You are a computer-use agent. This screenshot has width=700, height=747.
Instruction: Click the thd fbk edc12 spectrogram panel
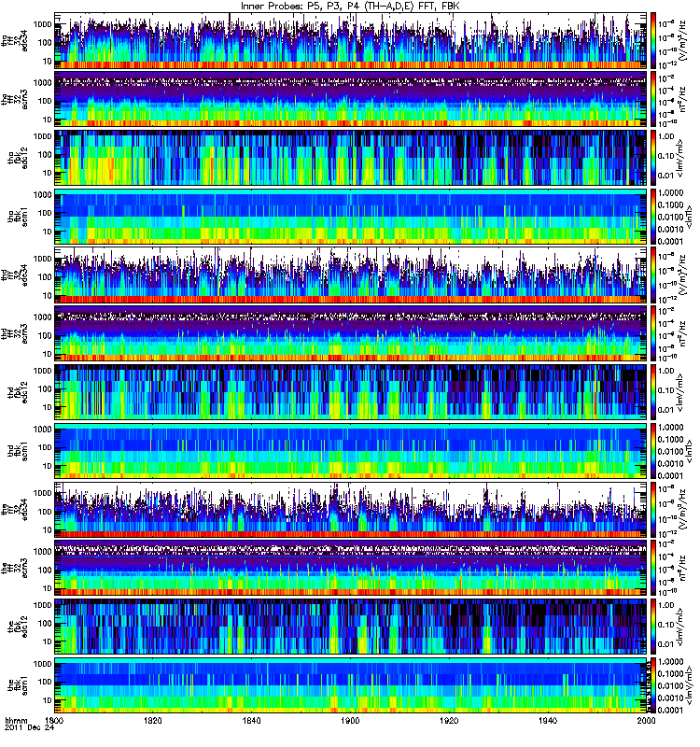click(x=351, y=392)
